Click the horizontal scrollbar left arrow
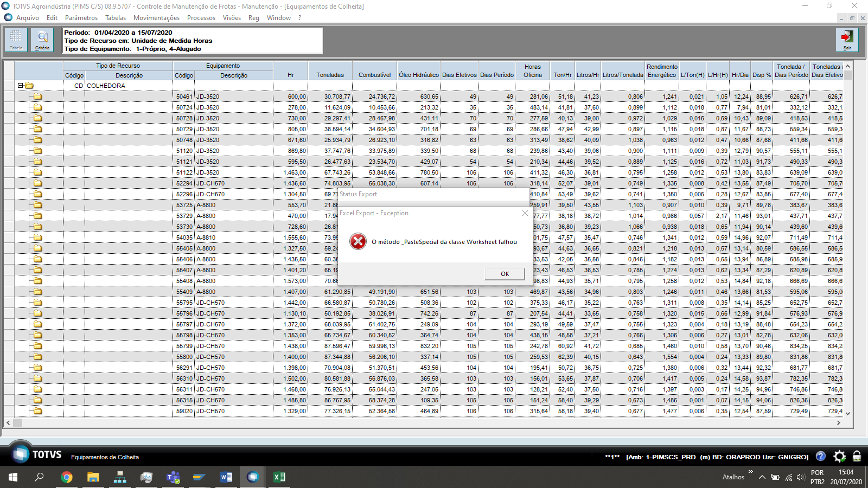The image size is (868, 488). [8, 422]
